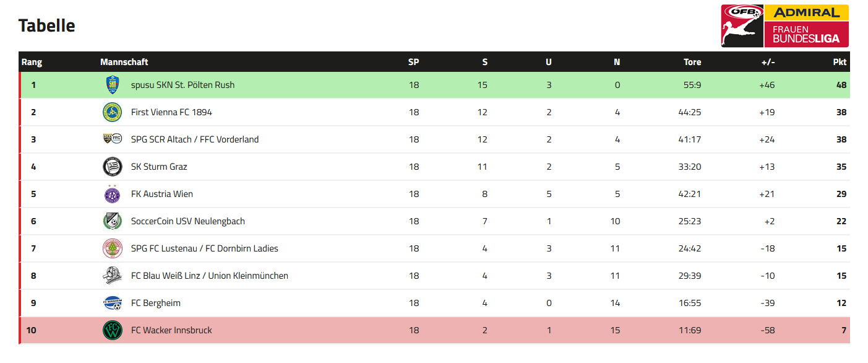Click the SoccerCoin USV Neulengbach logo

coord(112,221)
